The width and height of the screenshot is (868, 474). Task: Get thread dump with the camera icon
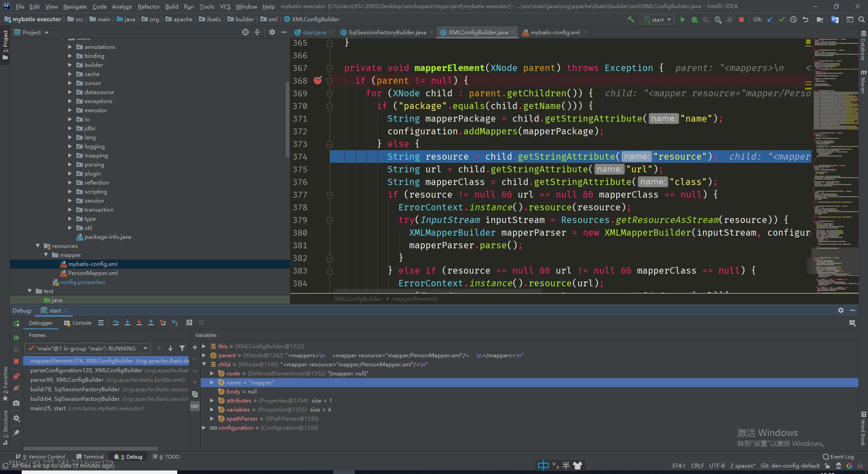[x=16, y=403]
